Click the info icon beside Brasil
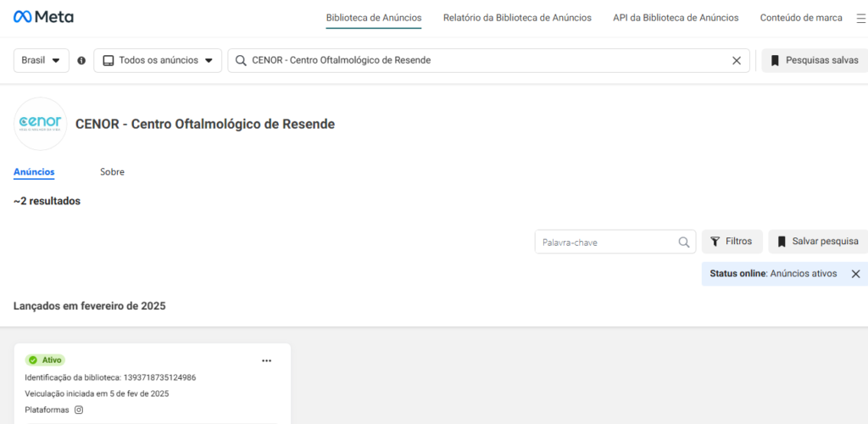 tap(81, 61)
